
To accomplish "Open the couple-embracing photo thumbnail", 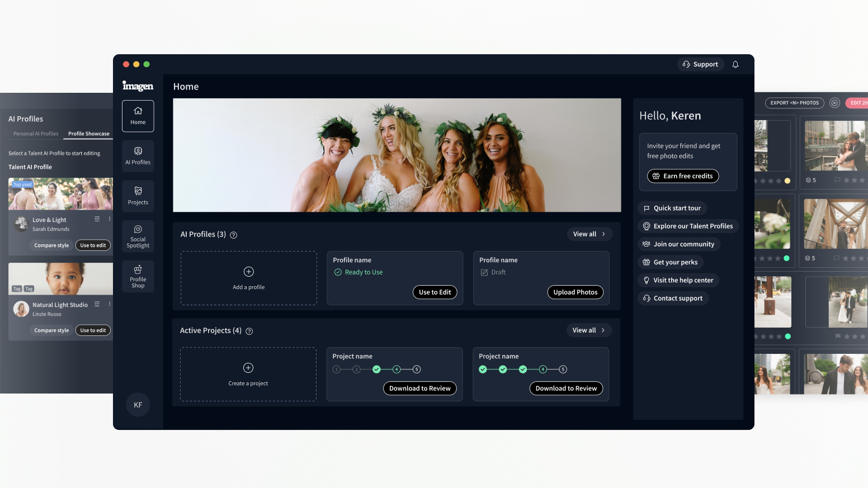I will click(836, 146).
